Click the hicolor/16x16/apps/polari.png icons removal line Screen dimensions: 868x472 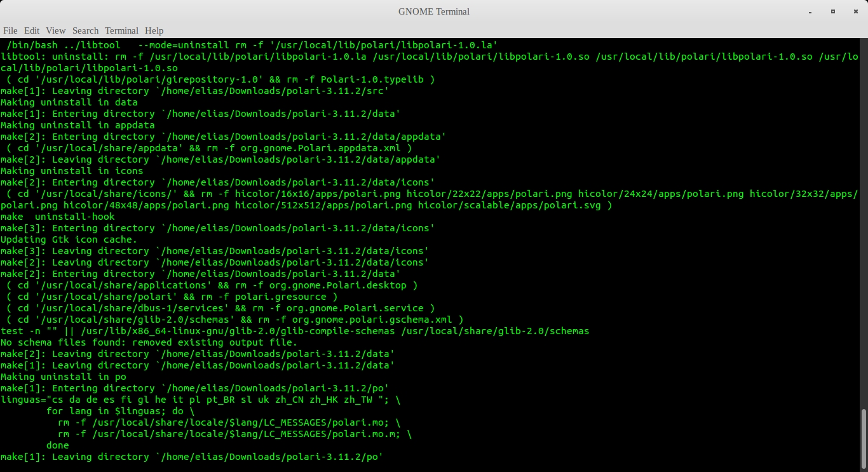[x=429, y=199]
